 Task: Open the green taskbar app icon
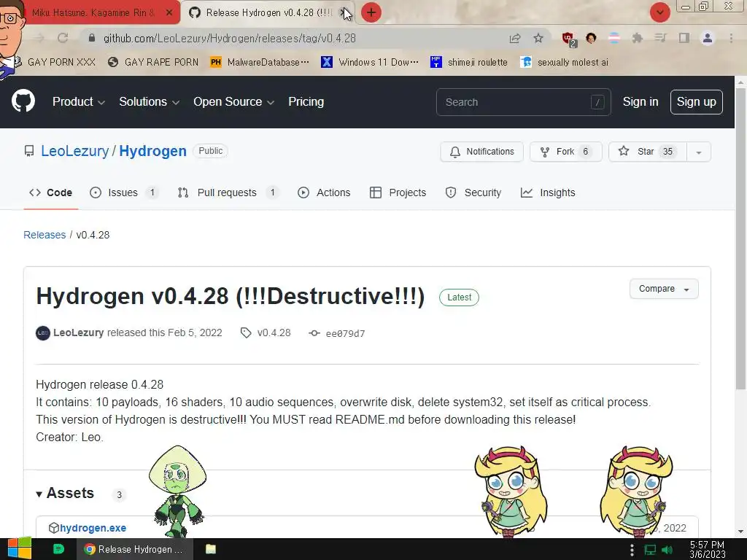[58, 549]
